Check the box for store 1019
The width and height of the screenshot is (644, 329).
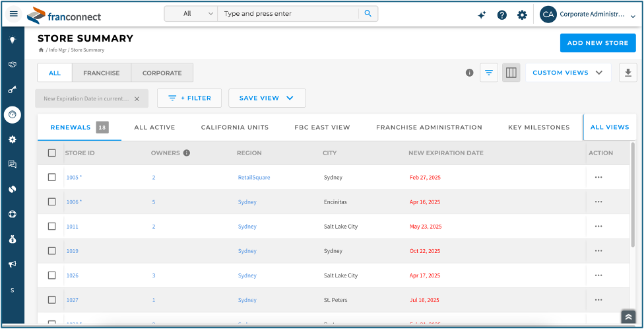[x=51, y=251]
